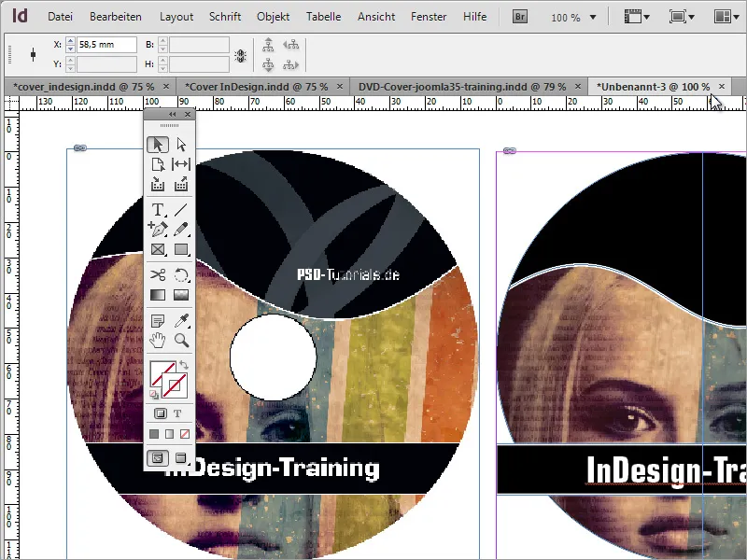Open the Objekt menu

(273, 17)
